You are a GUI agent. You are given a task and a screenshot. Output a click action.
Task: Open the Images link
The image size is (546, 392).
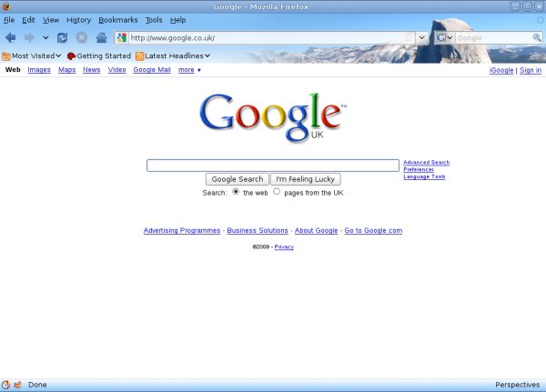point(39,70)
